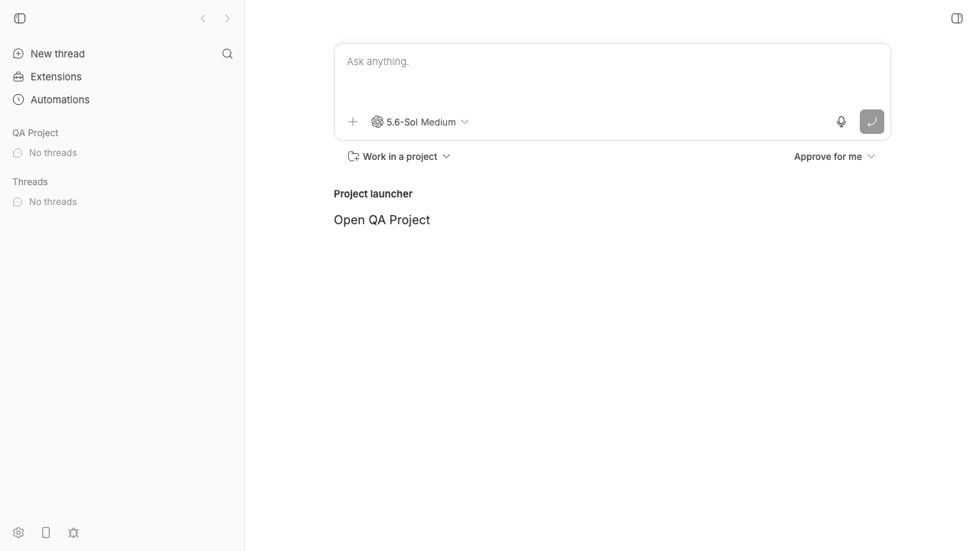Collapse the left sidebar with the panel icon

click(x=20, y=18)
